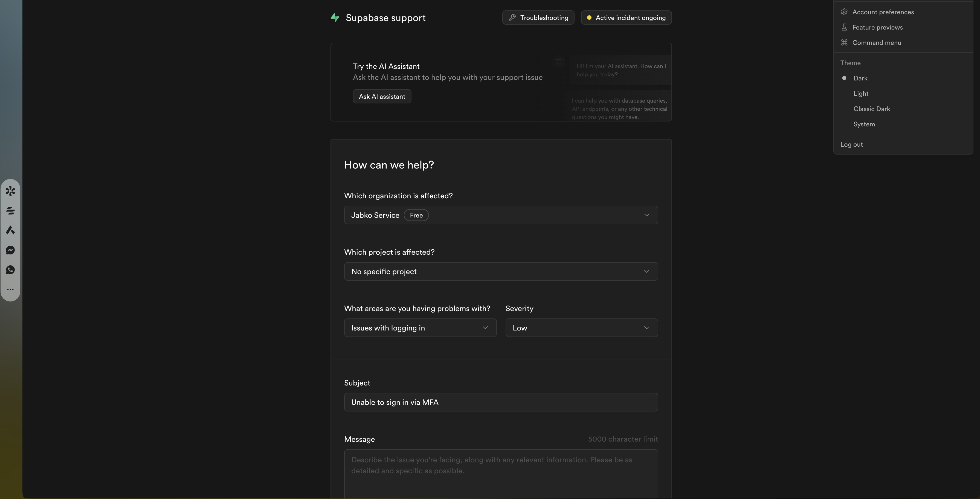980x499 pixels.
Task: Click inside the Subject input field
Action: 501,402
